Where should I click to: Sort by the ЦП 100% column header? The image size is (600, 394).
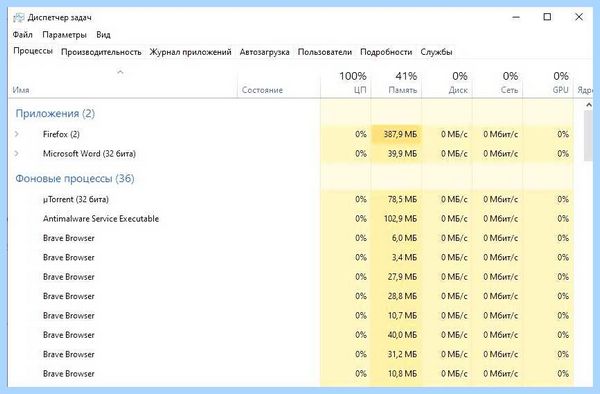pos(346,83)
